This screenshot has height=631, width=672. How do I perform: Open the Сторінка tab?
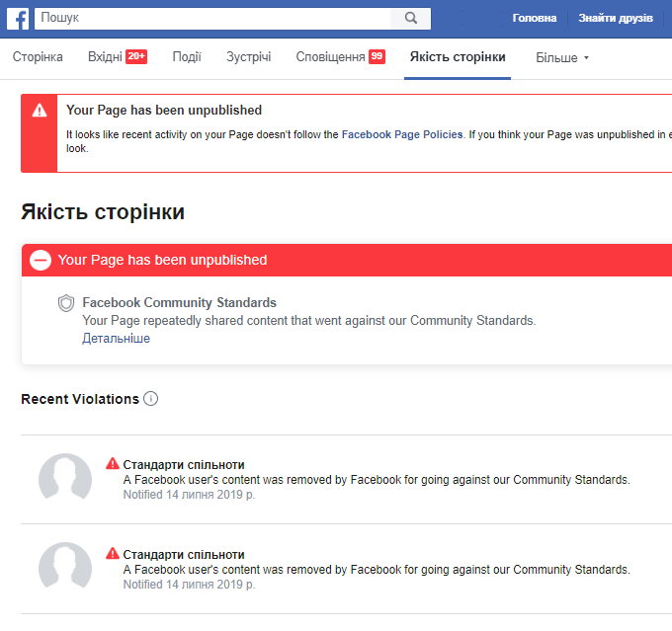pos(38,57)
